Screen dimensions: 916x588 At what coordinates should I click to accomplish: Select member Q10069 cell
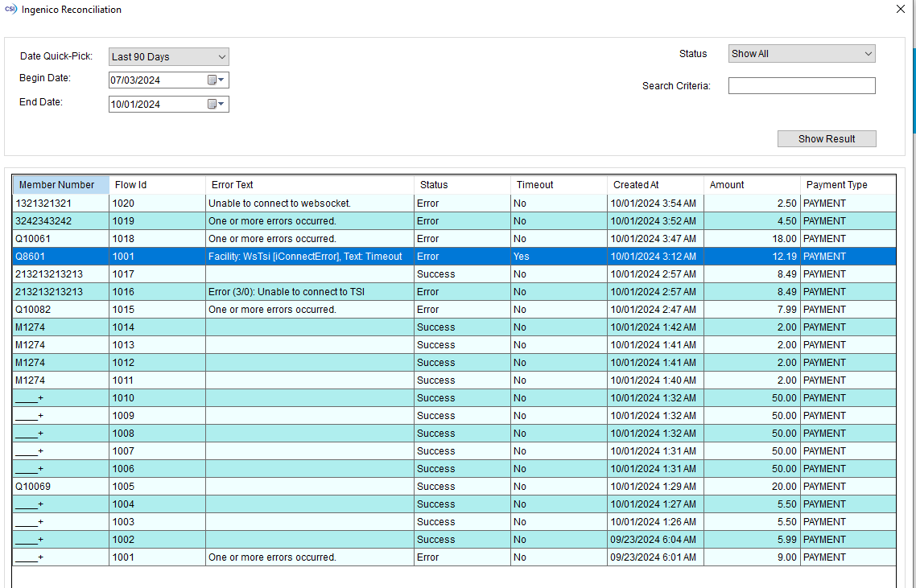click(x=60, y=487)
